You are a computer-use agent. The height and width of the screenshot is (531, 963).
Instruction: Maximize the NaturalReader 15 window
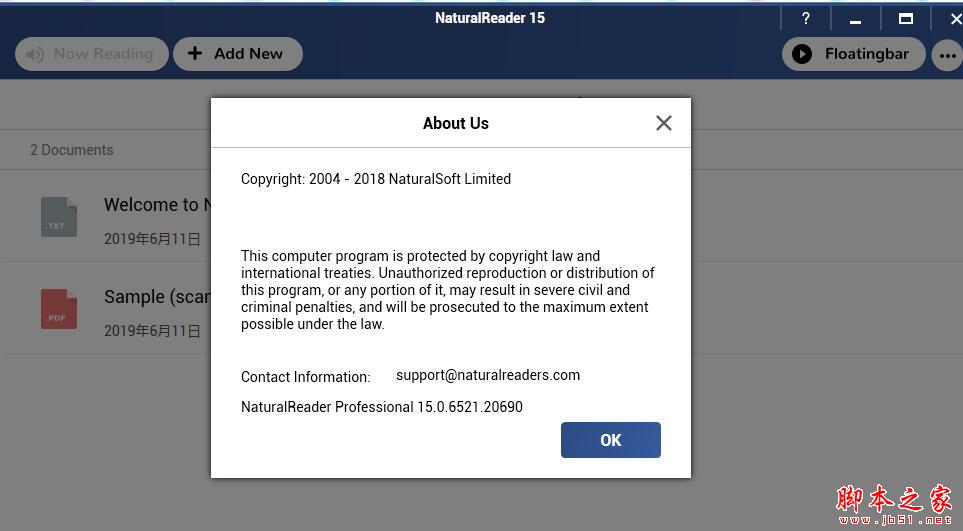tap(905, 18)
